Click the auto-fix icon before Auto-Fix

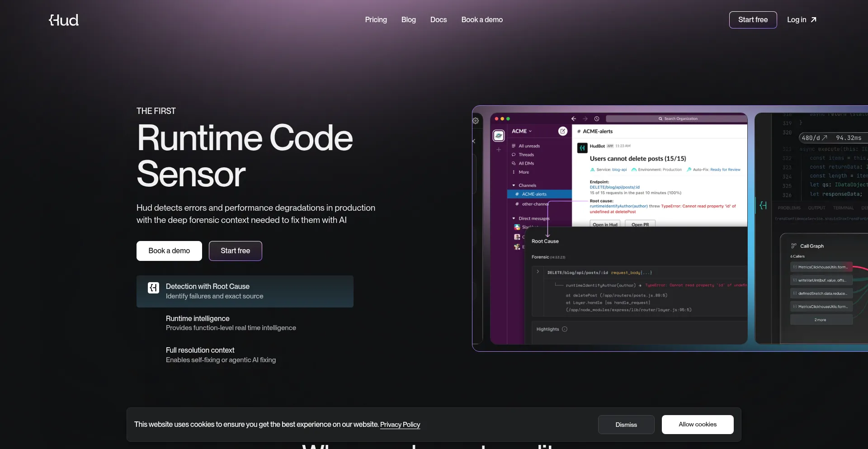coord(689,170)
